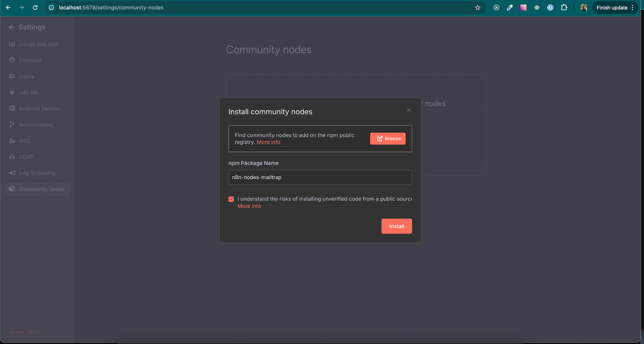Close the Install community nodes dialog
This screenshot has width=644, height=344.
[409, 110]
